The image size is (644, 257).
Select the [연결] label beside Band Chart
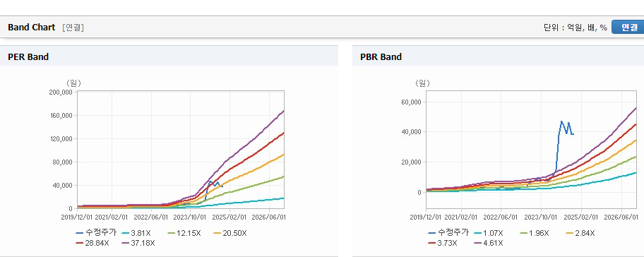pos(73,28)
